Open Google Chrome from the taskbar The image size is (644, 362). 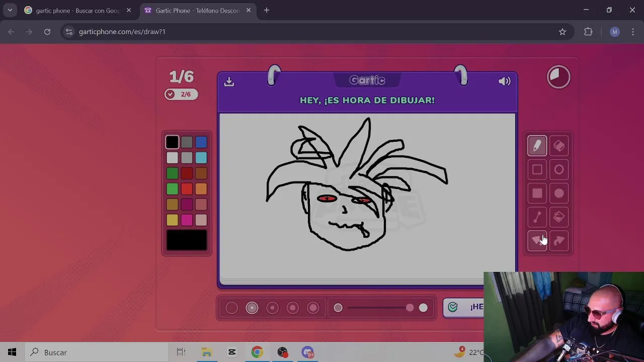(257, 352)
